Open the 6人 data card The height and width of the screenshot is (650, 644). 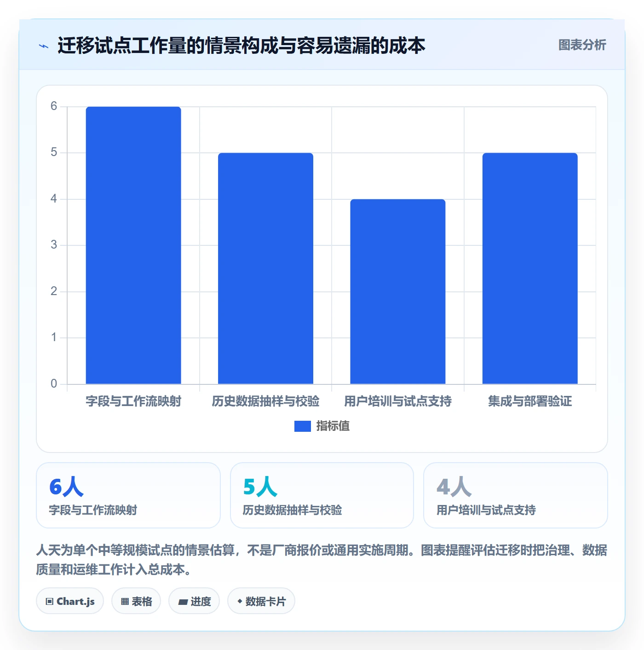(128, 495)
